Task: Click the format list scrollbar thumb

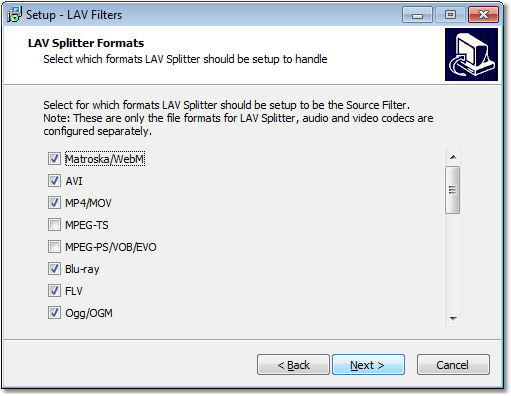Action: click(x=453, y=190)
